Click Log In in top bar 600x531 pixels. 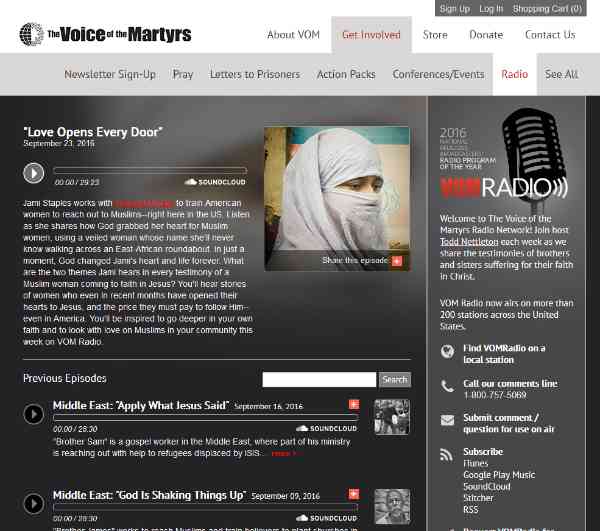pos(491,9)
